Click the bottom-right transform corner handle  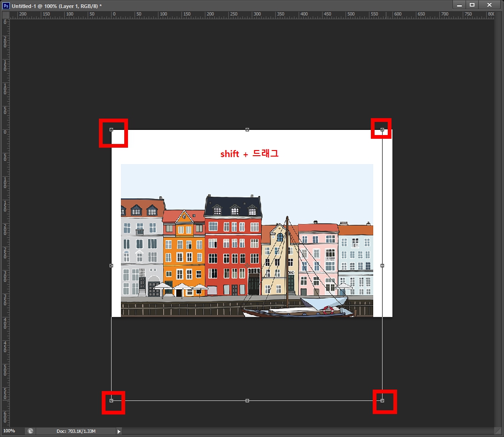(x=382, y=401)
